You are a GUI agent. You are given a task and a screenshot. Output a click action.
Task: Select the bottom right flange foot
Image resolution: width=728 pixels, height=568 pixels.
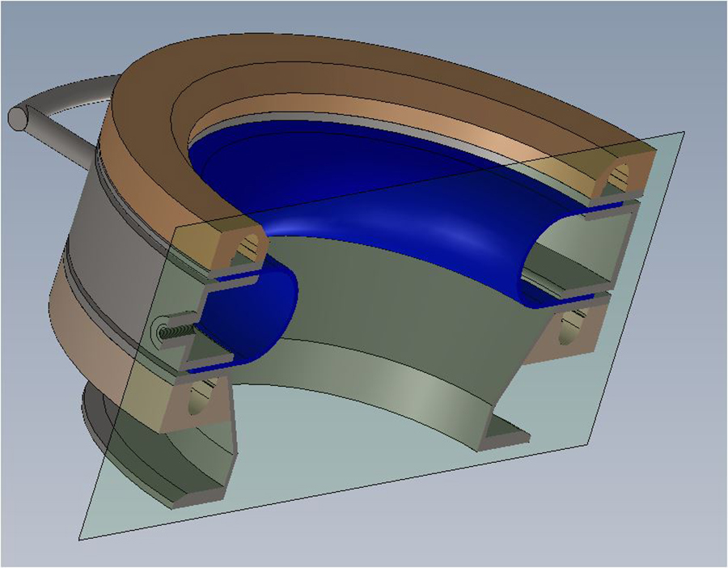click(506, 431)
